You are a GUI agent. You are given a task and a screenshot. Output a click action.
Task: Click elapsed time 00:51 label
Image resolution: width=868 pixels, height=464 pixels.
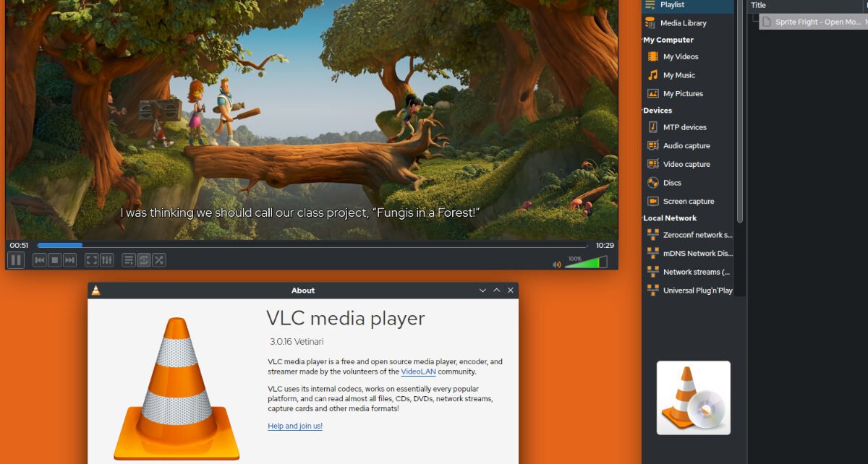point(19,246)
